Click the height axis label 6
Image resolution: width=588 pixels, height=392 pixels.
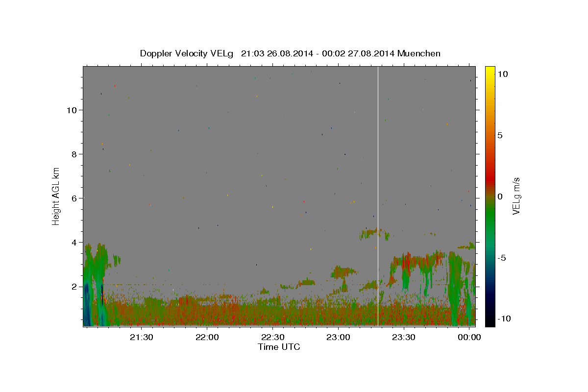74,198
